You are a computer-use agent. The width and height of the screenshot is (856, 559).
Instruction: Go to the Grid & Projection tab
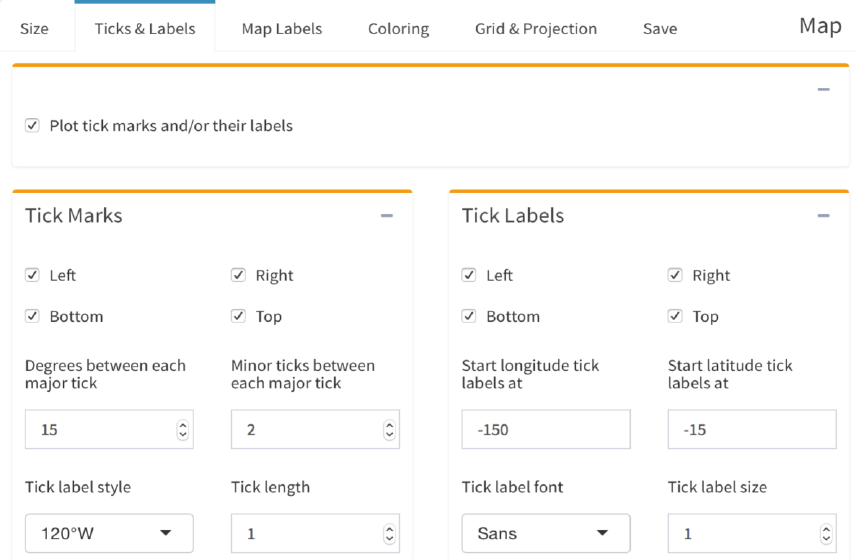click(x=536, y=28)
